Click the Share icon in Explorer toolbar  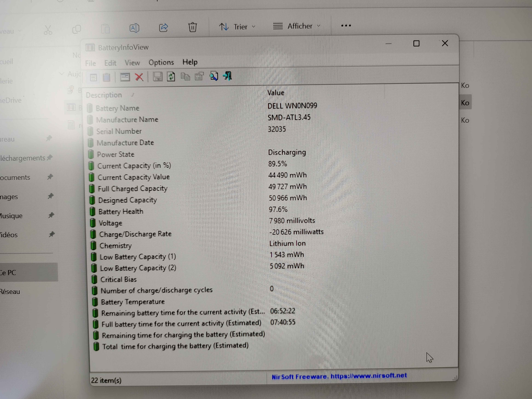pos(163,28)
